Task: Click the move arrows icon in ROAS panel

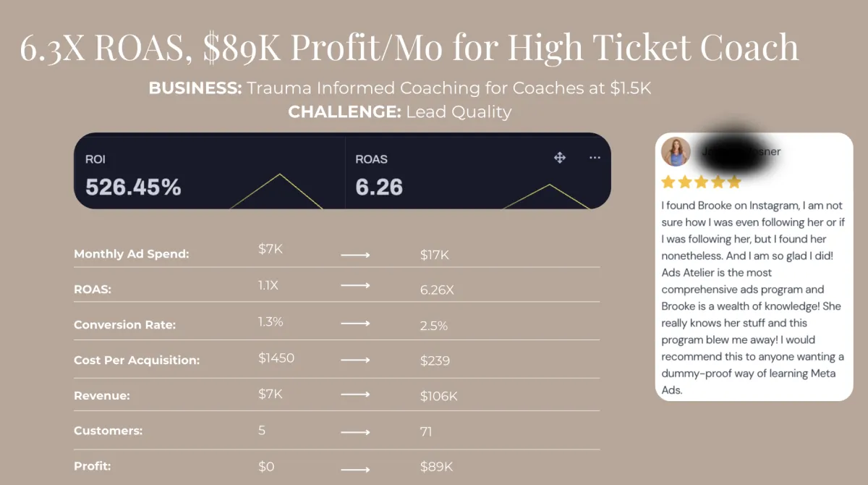Action: pyautogui.click(x=559, y=158)
